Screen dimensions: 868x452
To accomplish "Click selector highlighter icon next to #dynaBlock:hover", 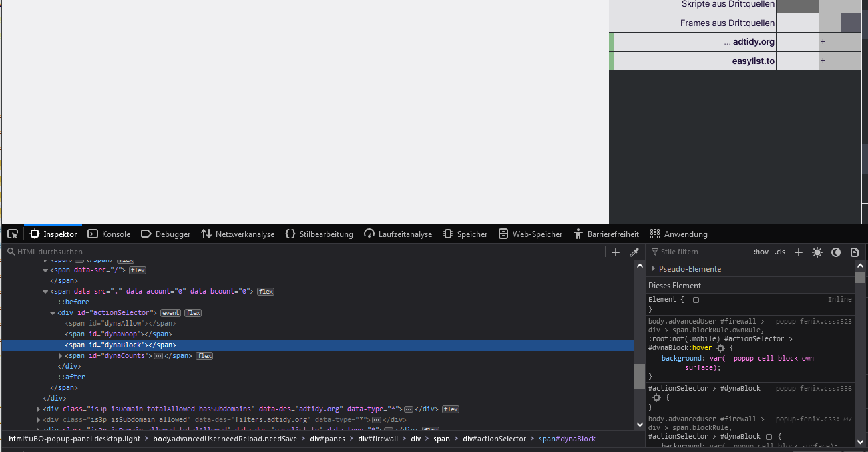I will 720,348.
